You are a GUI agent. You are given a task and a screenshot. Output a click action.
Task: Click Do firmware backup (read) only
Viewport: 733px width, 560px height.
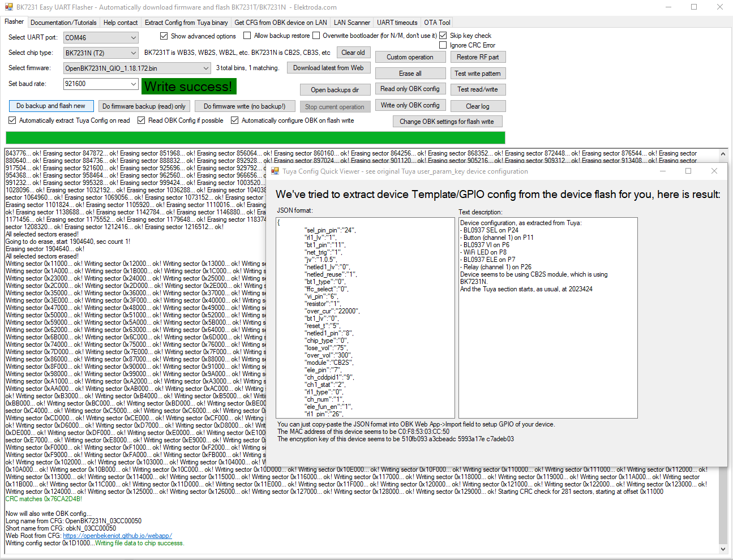144,106
